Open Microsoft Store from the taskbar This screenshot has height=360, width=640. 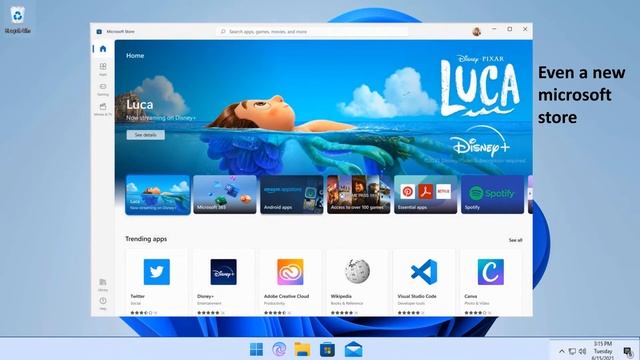(x=327, y=349)
